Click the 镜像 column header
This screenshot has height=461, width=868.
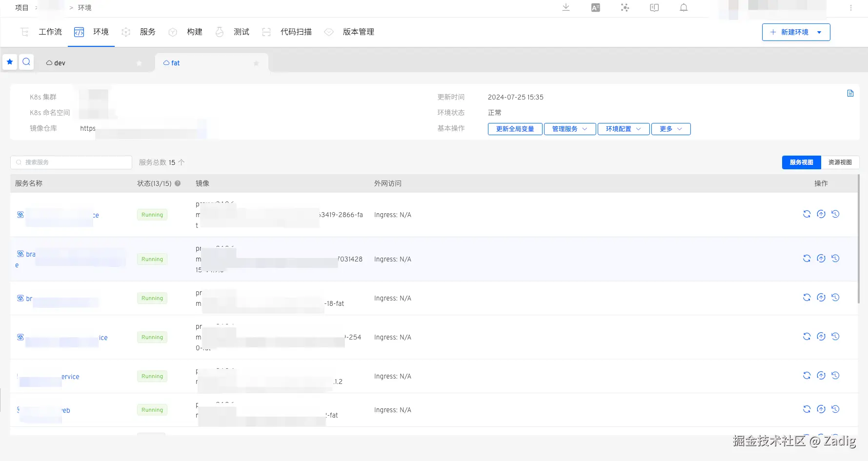coord(202,183)
